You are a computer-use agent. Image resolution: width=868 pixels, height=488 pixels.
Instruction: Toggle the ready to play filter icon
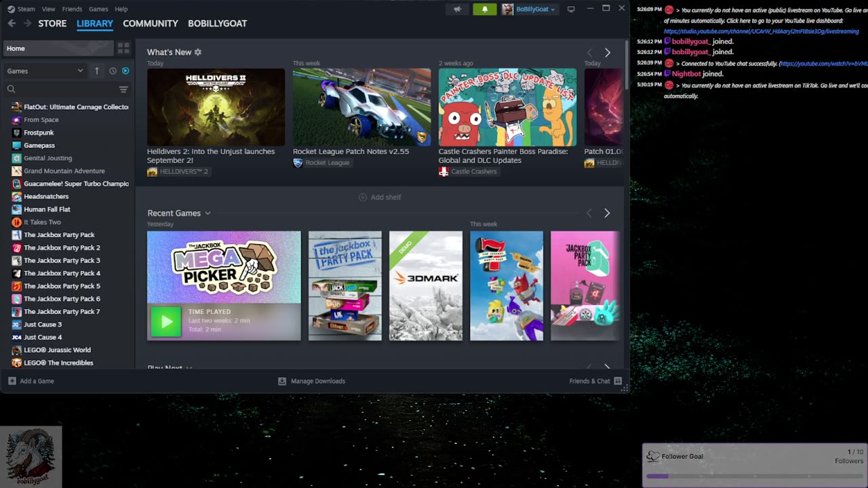point(125,70)
